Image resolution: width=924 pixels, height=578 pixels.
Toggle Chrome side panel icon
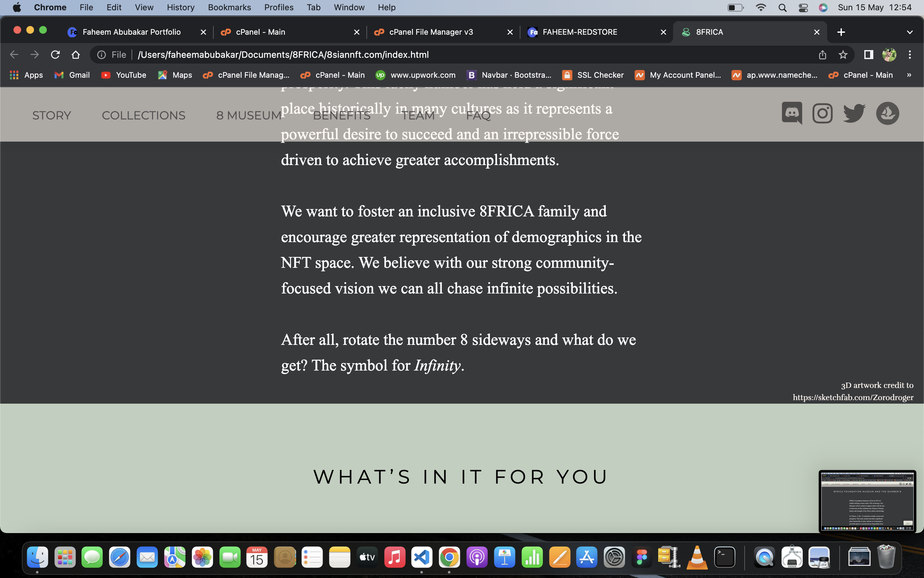(868, 55)
